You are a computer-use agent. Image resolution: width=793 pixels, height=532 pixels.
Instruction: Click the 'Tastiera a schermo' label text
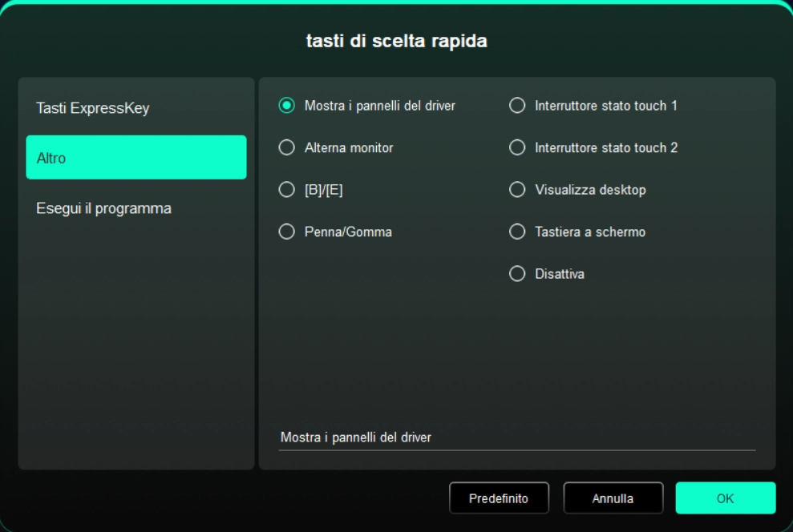(x=589, y=232)
